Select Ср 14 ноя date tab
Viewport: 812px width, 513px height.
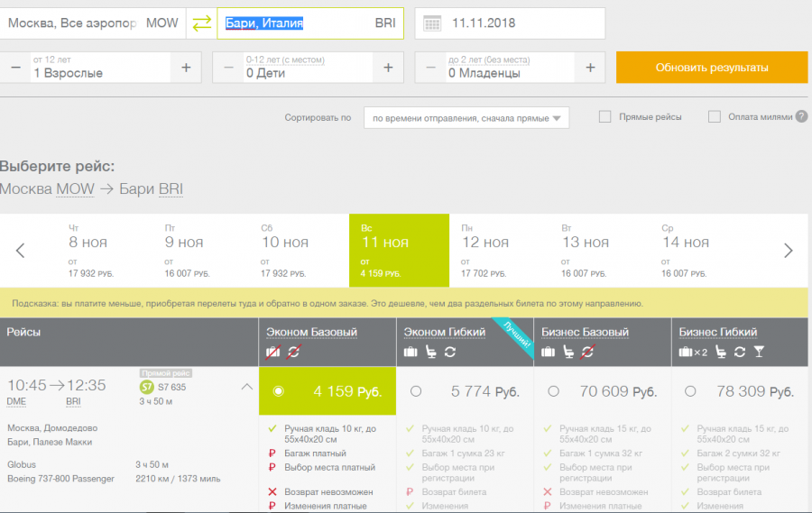699,251
